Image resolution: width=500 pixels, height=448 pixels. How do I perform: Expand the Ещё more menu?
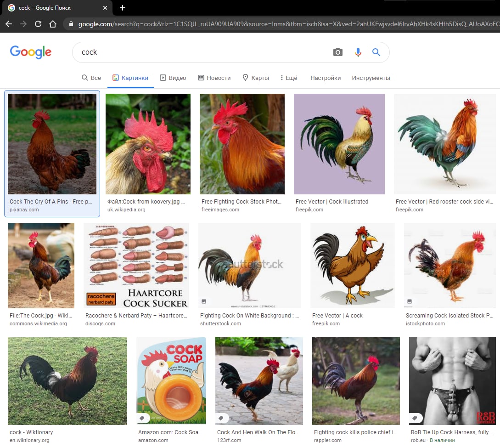(289, 78)
